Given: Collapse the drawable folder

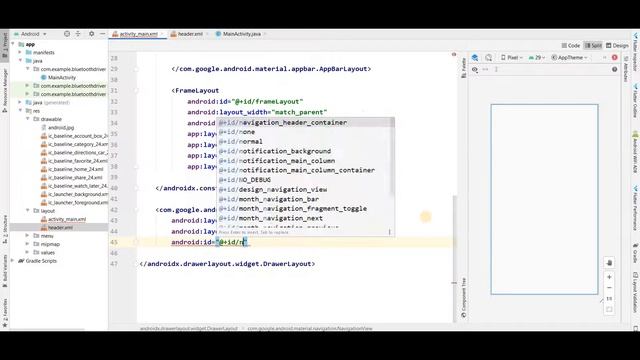Looking at the screenshot, I should tap(28, 119).
